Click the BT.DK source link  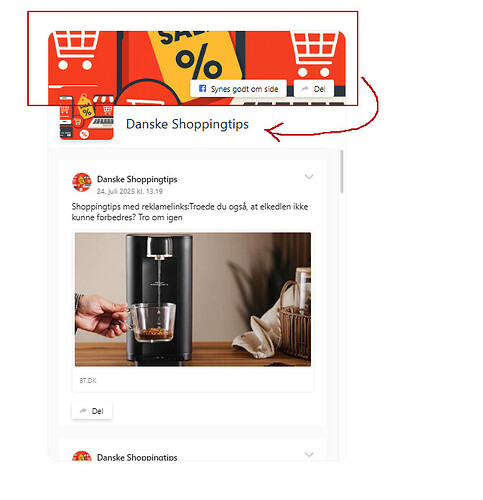coord(88,380)
